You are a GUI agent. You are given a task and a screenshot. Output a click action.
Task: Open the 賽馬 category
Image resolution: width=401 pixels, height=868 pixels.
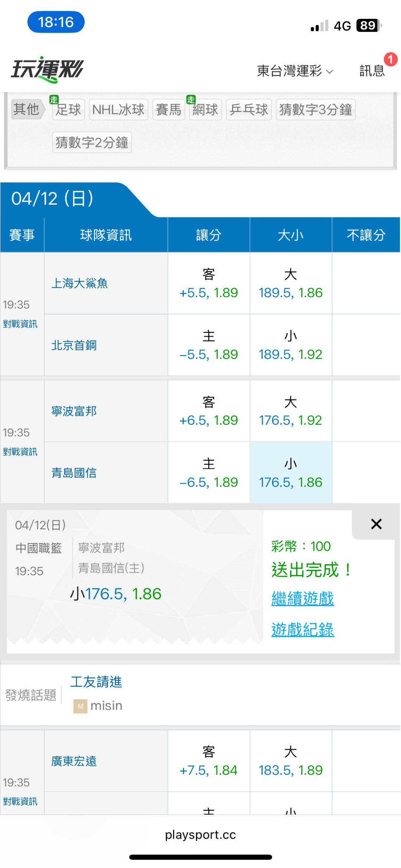click(x=169, y=110)
